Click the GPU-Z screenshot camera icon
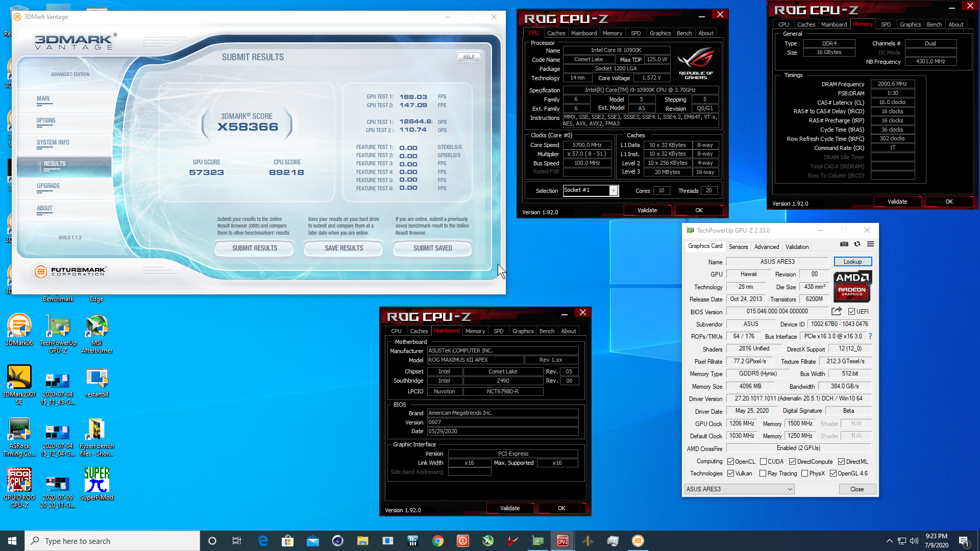Screen dimensions: 980x551 tap(844, 244)
